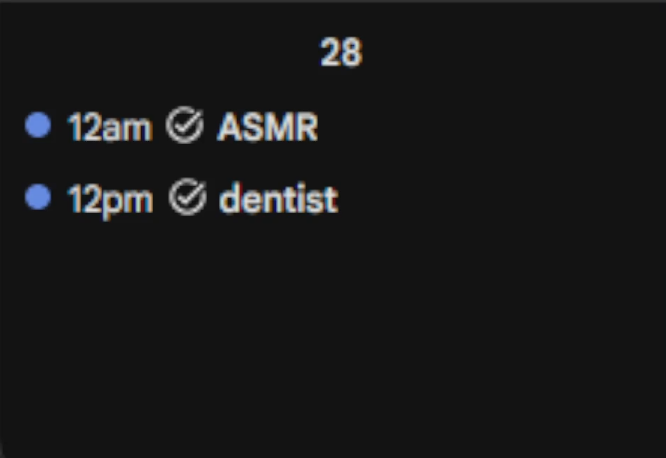Open day view via date number 28
666x458 pixels.
(340, 52)
